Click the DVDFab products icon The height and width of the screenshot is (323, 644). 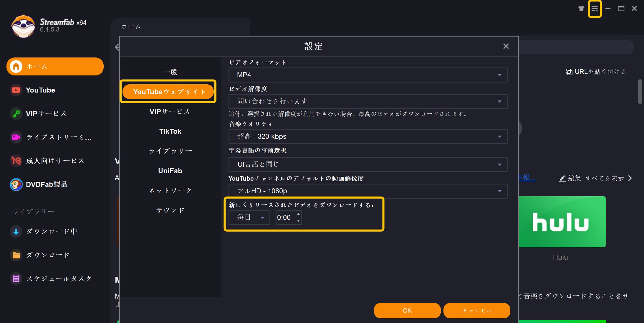point(16,184)
